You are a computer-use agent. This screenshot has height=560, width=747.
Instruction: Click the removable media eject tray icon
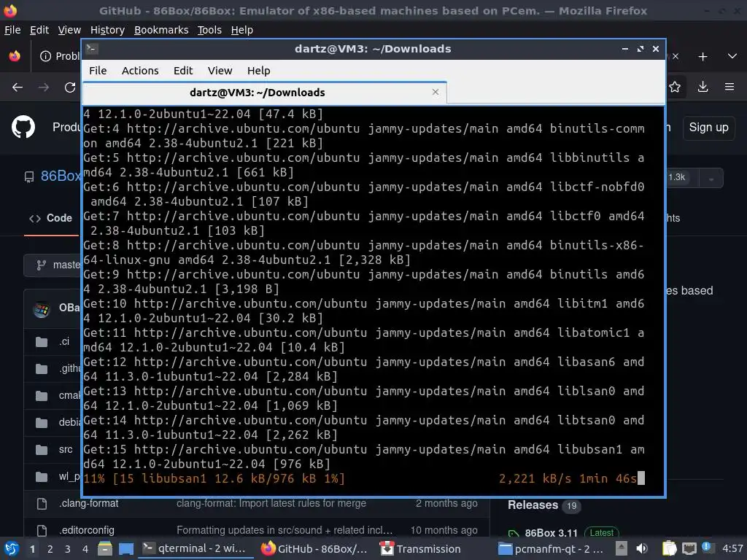(x=622, y=548)
